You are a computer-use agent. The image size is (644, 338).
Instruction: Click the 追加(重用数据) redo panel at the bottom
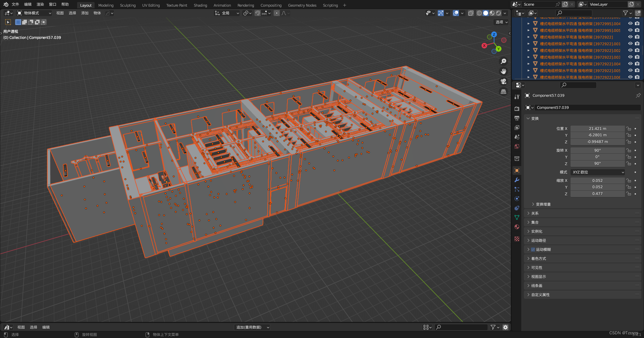(252, 327)
